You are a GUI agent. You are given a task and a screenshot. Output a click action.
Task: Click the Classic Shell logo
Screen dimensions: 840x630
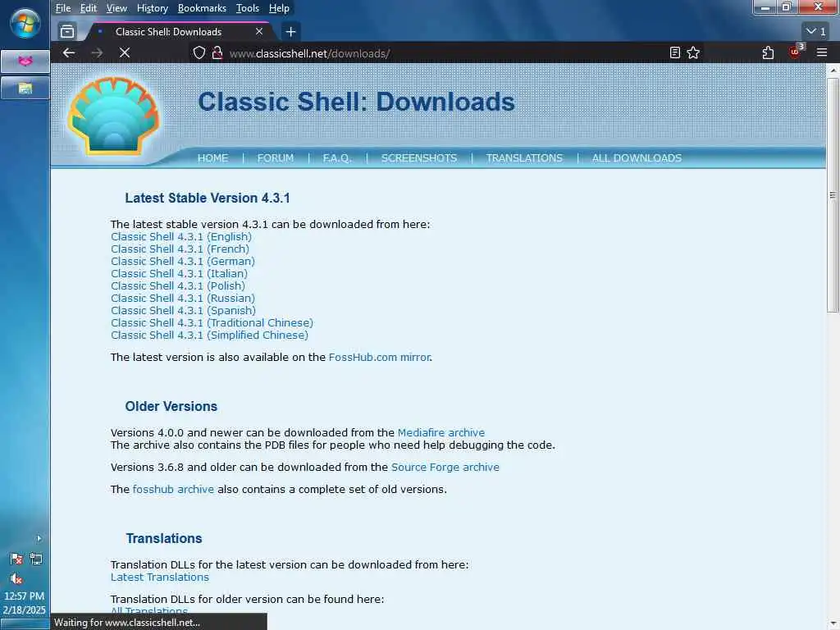113,116
